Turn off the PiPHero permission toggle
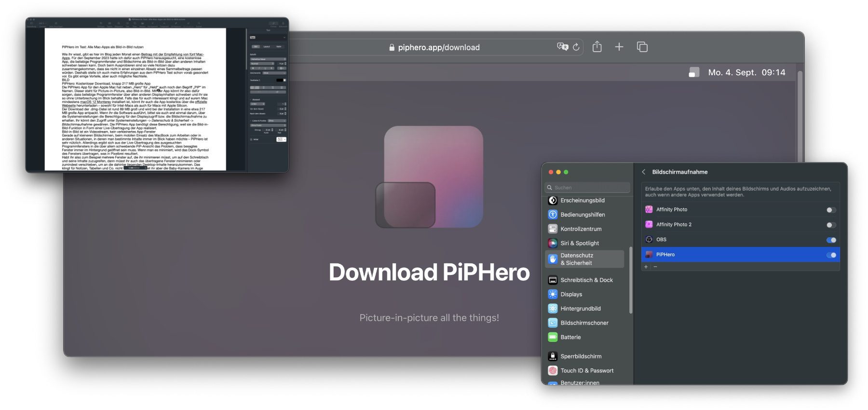 click(x=830, y=255)
